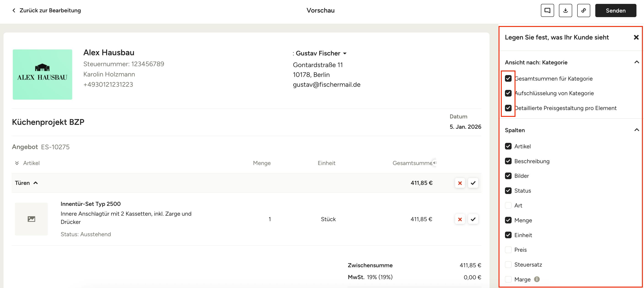
Task: Collapse the Türen category row
Action: click(x=35, y=183)
